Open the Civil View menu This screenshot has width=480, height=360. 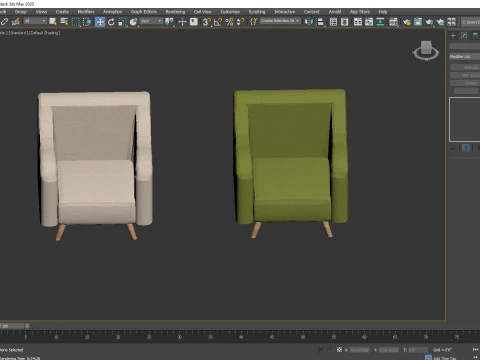(202, 12)
